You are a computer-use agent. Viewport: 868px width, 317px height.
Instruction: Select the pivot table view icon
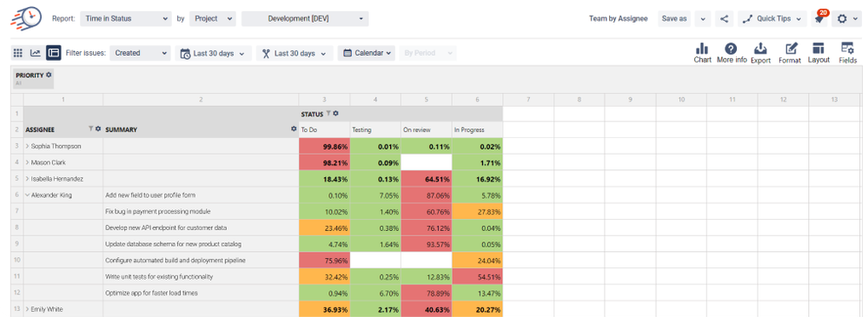(x=53, y=53)
